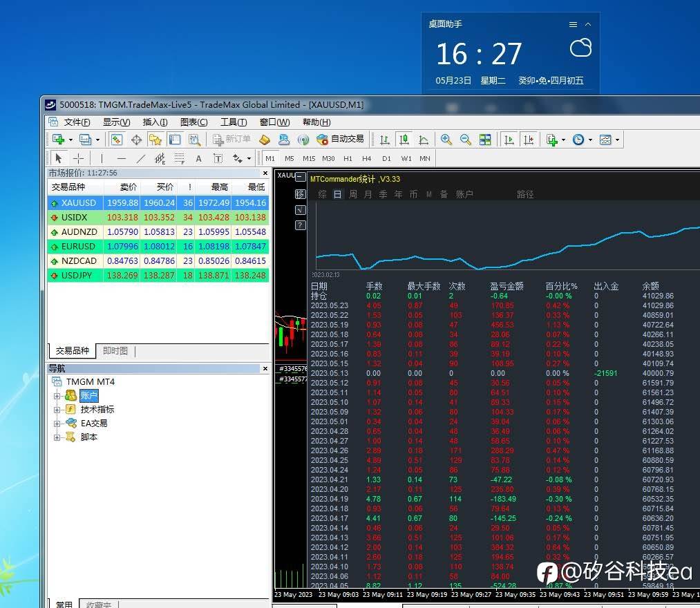
Task: Select the 周 weekly tab in MTCommander statistics
Action: click(x=352, y=194)
